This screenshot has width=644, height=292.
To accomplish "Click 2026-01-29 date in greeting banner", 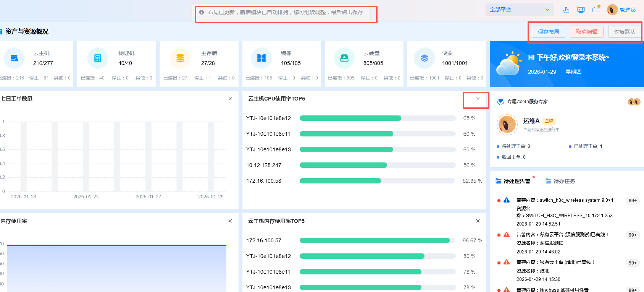I will [542, 72].
